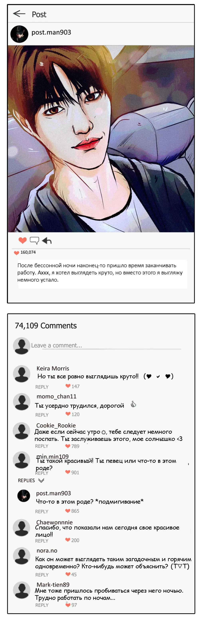Open comments via the speech bubble icon
This screenshot has width=202, height=644.
pyautogui.click(x=34, y=241)
